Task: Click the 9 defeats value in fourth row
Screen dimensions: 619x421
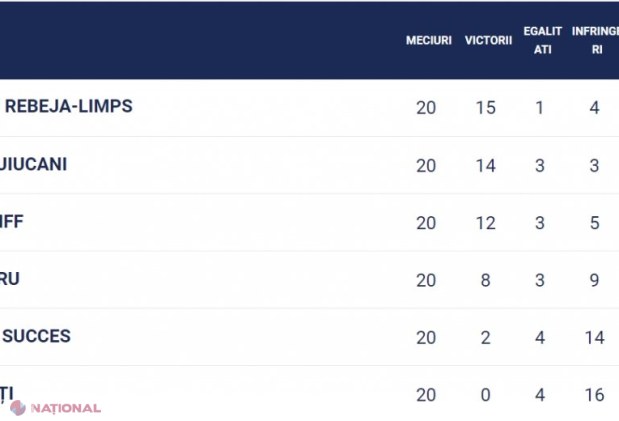Action: point(595,280)
